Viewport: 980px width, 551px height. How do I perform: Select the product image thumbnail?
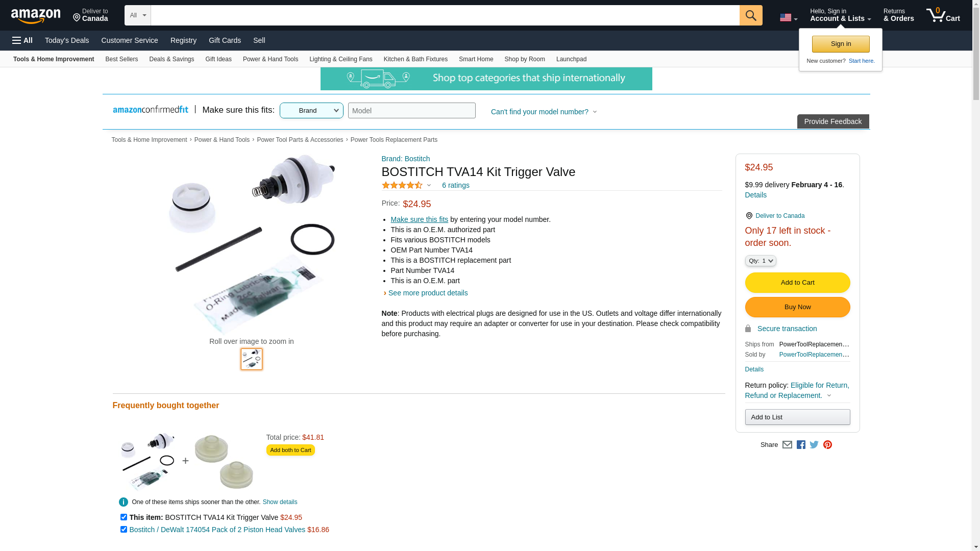click(252, 359)
